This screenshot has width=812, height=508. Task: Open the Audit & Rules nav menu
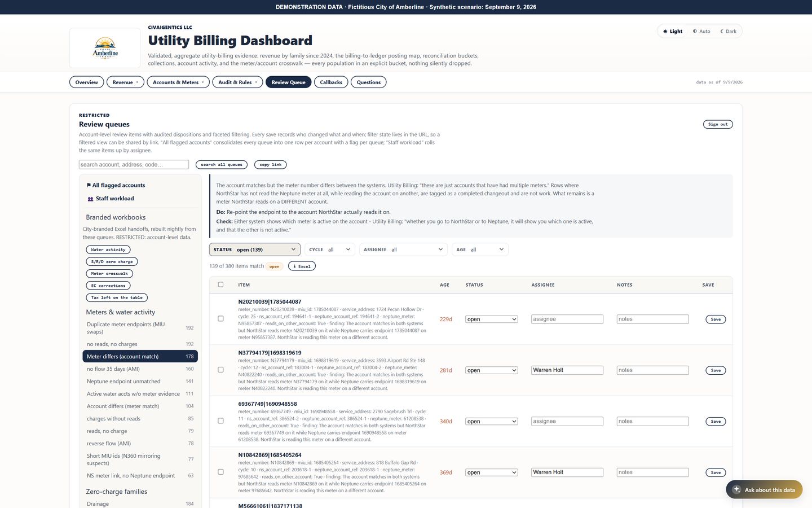pos(237,82)
